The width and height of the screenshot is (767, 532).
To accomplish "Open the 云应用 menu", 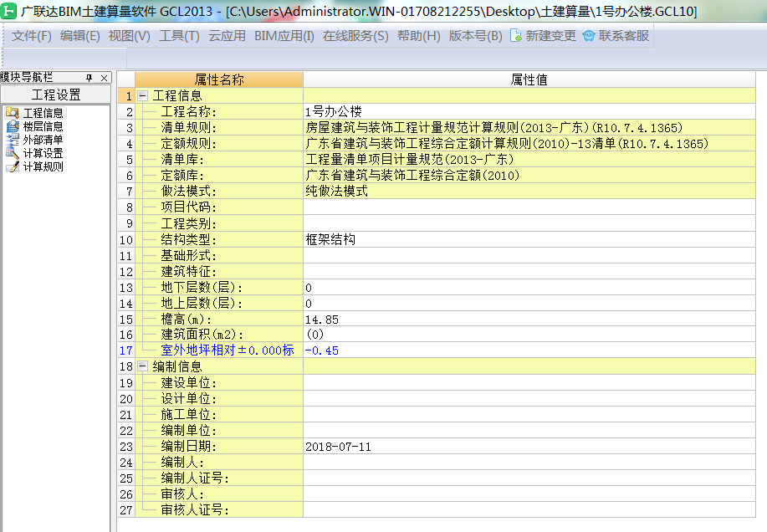I will (x=227, y=36).
